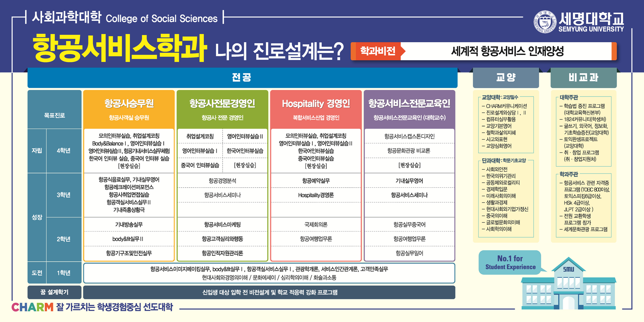Click the 항공서비스캡스톤디자인 course
This screenshot has width=644, height=322.
pyautogui.click(x=410, y=136)
